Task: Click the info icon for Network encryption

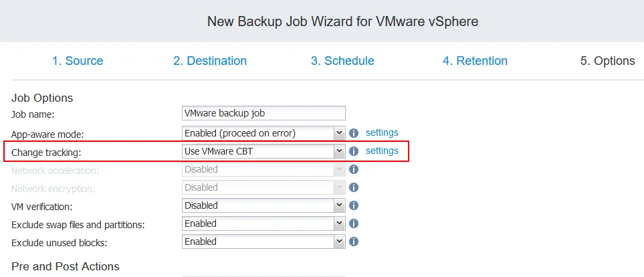Action: click(354, 187)
